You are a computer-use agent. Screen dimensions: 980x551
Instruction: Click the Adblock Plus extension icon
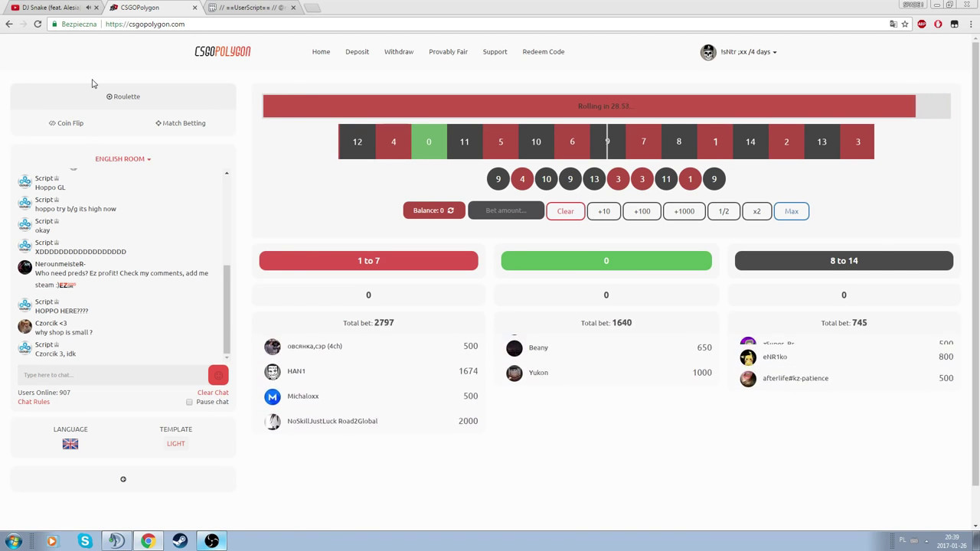pos(922,24)
